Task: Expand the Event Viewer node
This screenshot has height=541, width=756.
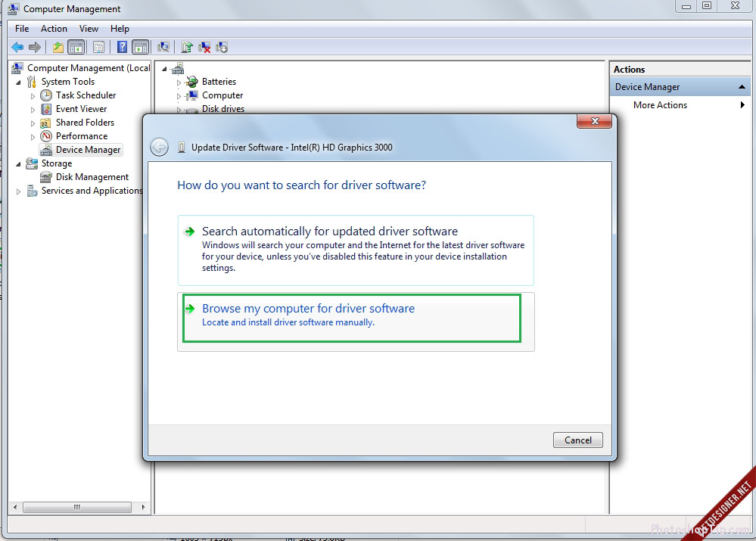Action: tap(33, 110)
